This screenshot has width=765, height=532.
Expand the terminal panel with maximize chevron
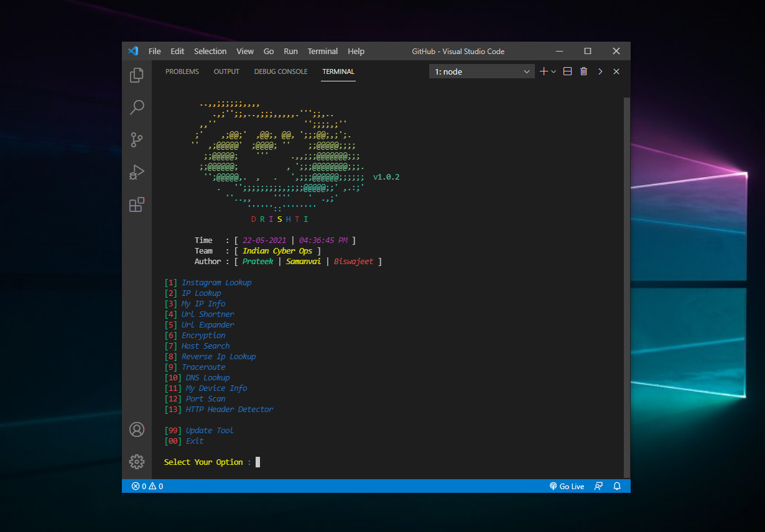[600, 71]
